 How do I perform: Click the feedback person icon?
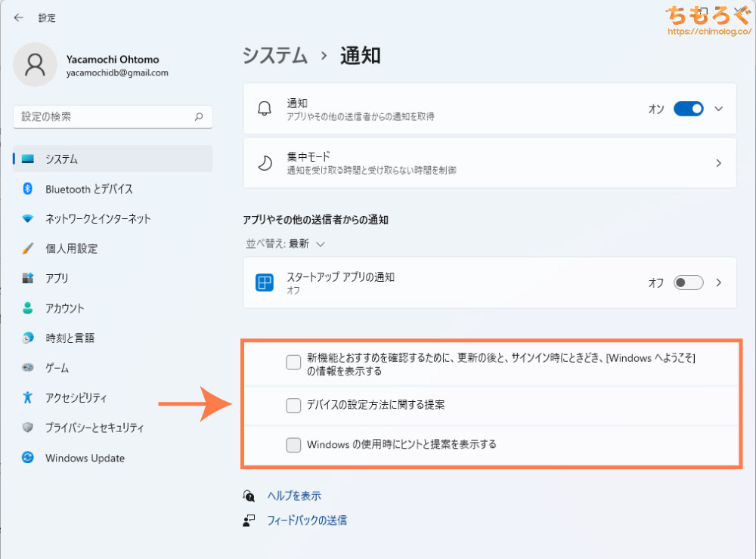click(249, 520)
